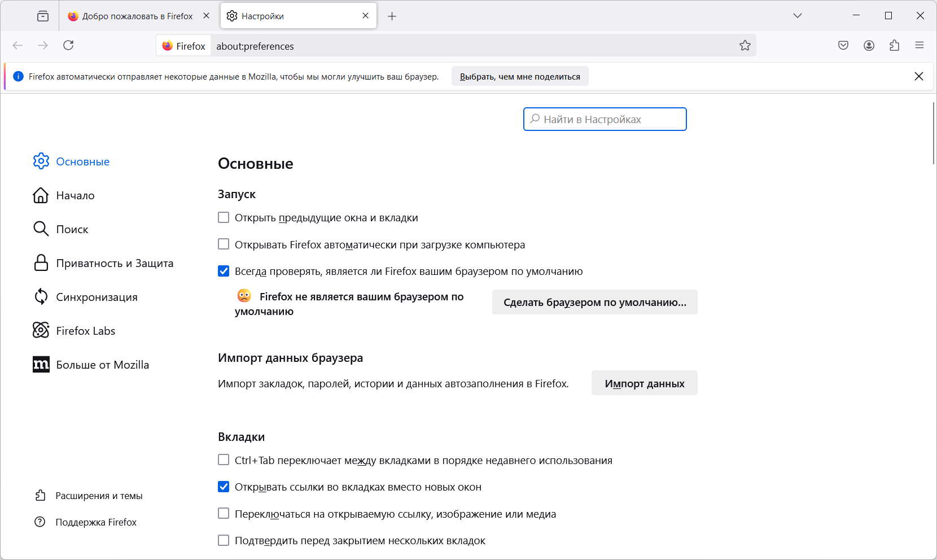Open 'Приватность и Защита' settings
The width and height of the screenshot is (937, 560).
[x=103, y=263]
